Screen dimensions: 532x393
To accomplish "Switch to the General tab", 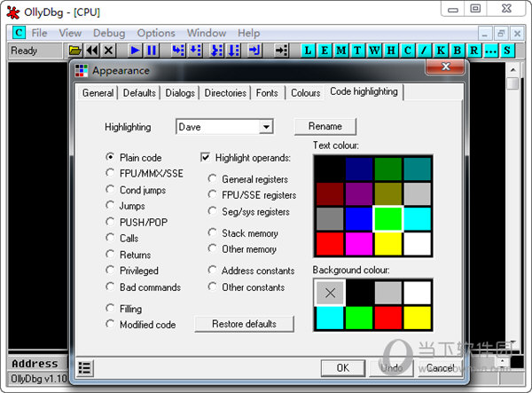I will 98,93.
